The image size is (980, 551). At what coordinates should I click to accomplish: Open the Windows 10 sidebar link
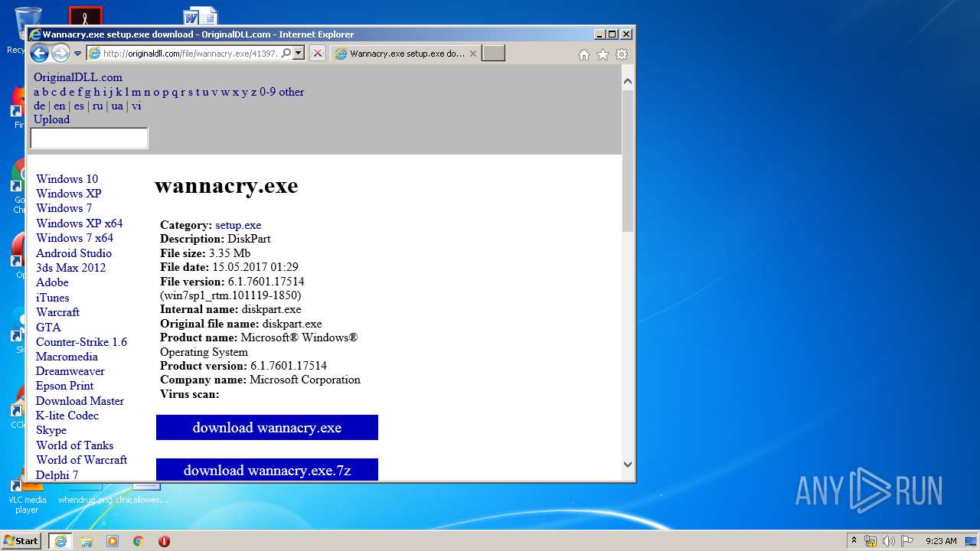[x=67, y=179]
